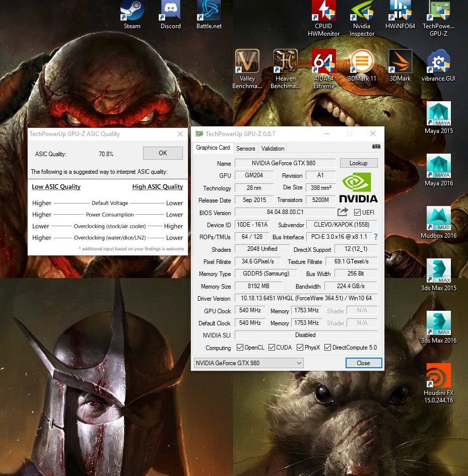Click the Sep 2015 release date value

click(x=254, y=200)
